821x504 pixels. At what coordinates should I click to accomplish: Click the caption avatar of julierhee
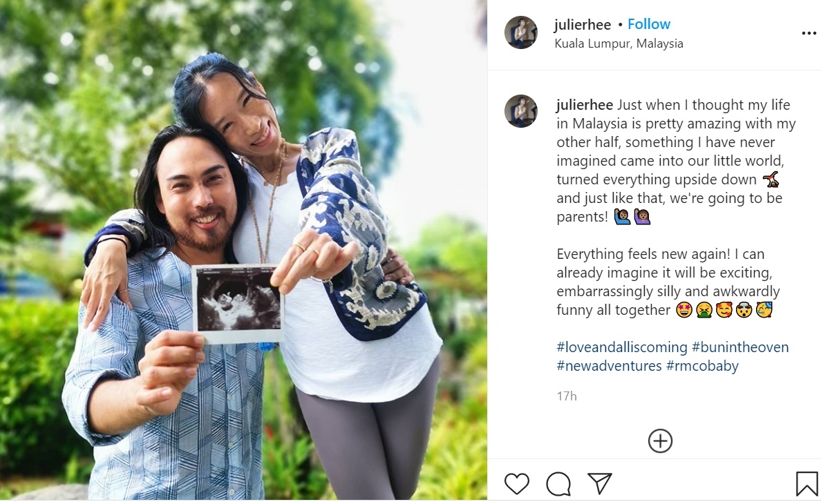521,111
